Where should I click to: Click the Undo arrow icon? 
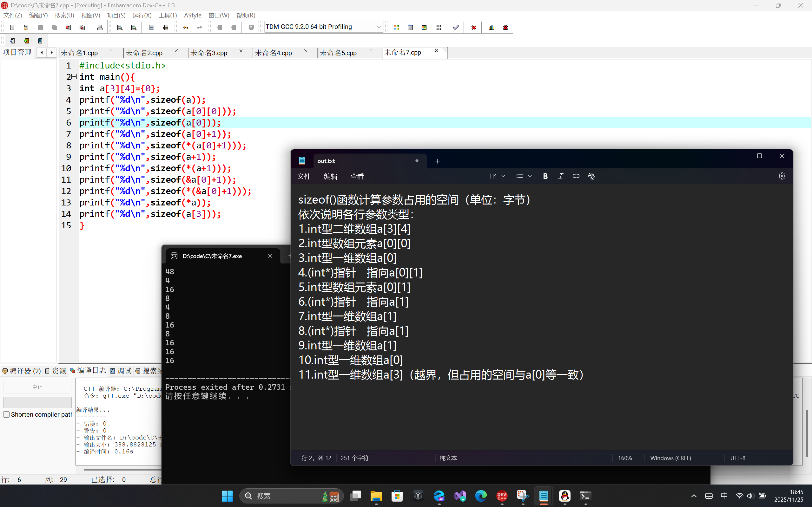186,28
